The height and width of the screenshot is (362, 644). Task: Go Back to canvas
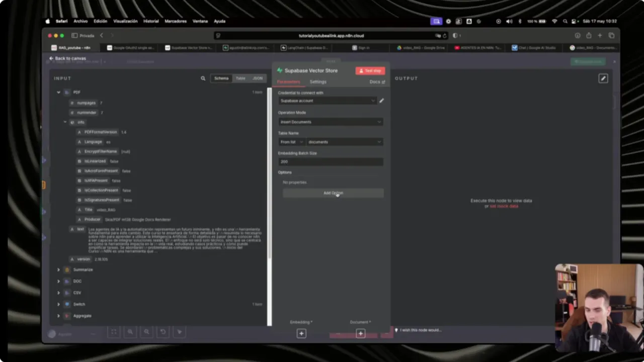67,58
